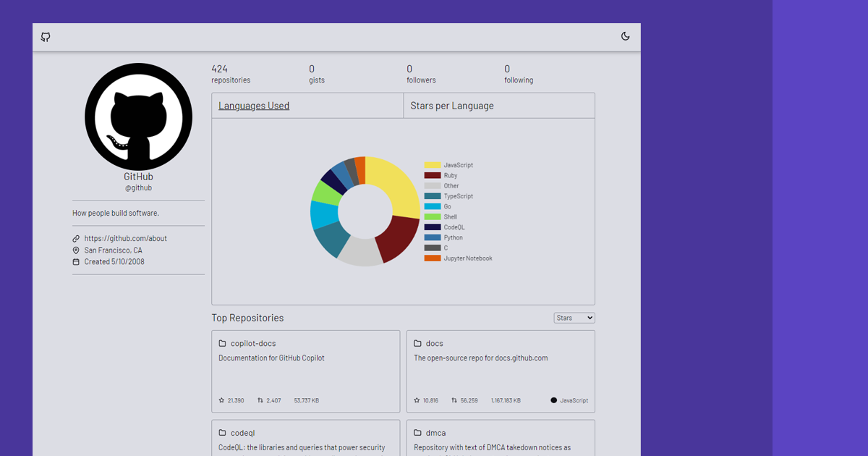The width and height of the screenshot is (868, 456).
Task: Click the link chain icon beside about URL
Action: click(x=76, y=238)
